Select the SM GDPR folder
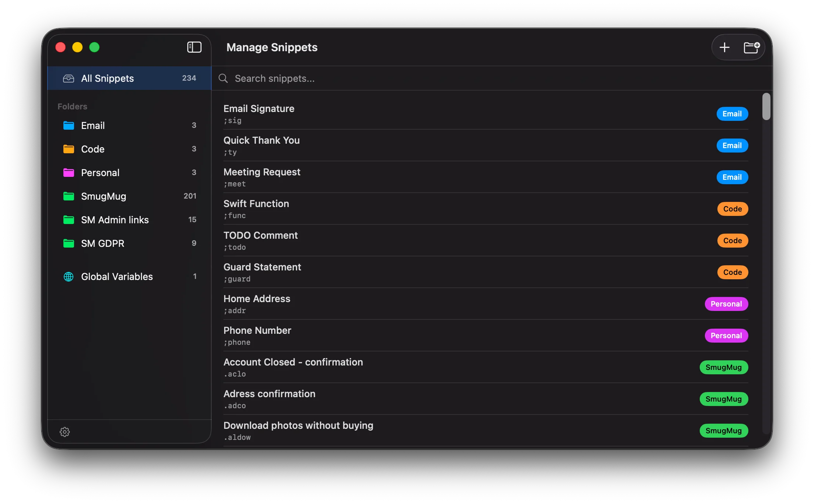The height and width of the screenshot is (504, 814). pos(102,243)
